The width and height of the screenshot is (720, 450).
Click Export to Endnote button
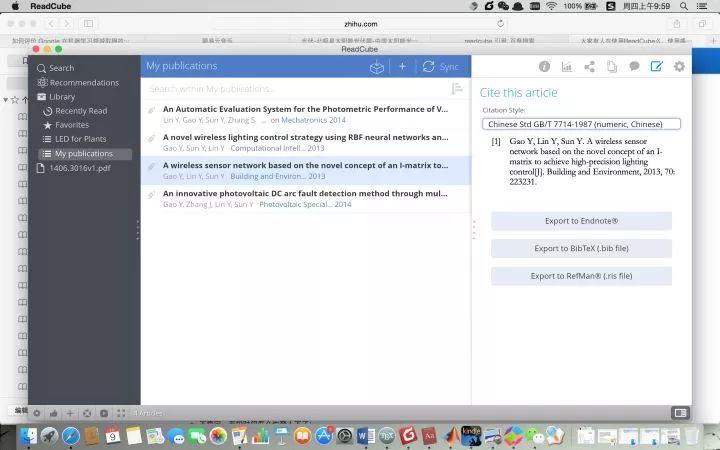(x=581, y=221)
